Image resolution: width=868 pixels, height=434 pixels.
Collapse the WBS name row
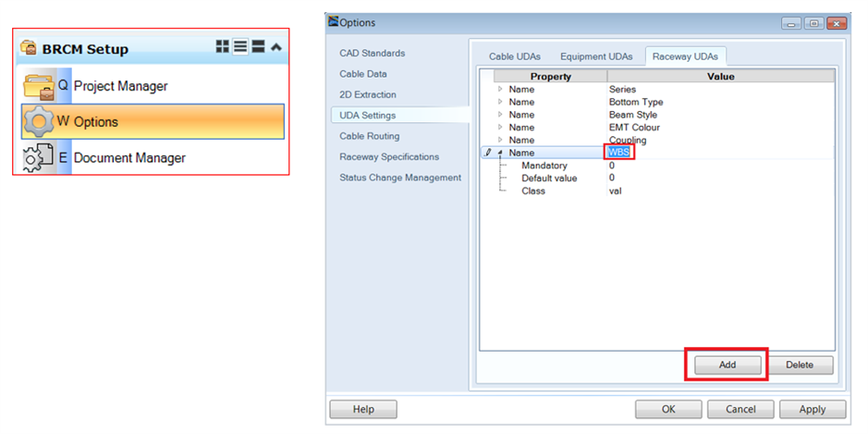(500, 153)
